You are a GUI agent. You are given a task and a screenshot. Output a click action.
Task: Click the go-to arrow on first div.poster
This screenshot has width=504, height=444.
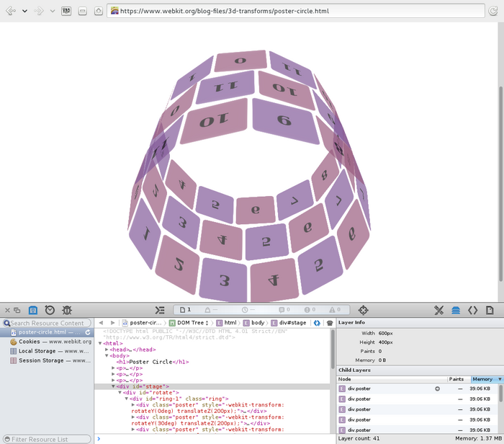click(x=437, y=388)
